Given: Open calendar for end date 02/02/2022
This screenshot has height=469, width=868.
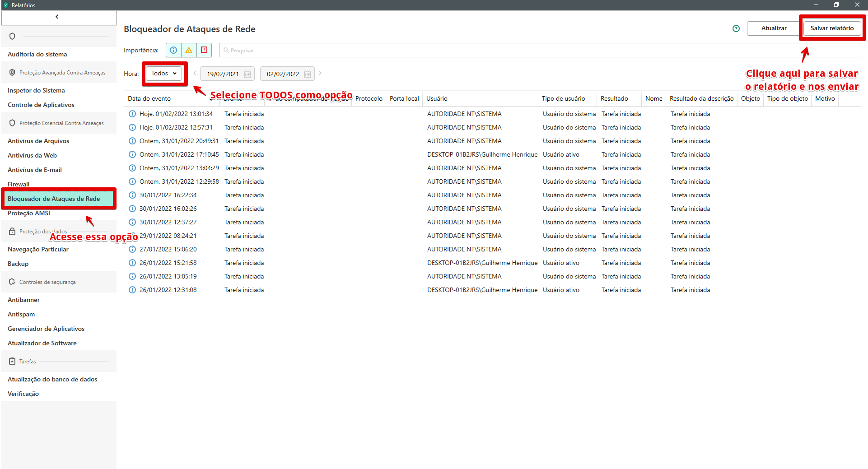Looking at the screenshot, I should click(x=308, y=74).
